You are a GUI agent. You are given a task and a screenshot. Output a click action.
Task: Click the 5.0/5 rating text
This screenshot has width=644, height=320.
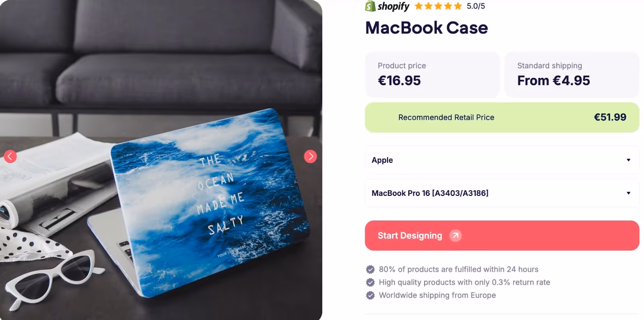click(476, 6)
